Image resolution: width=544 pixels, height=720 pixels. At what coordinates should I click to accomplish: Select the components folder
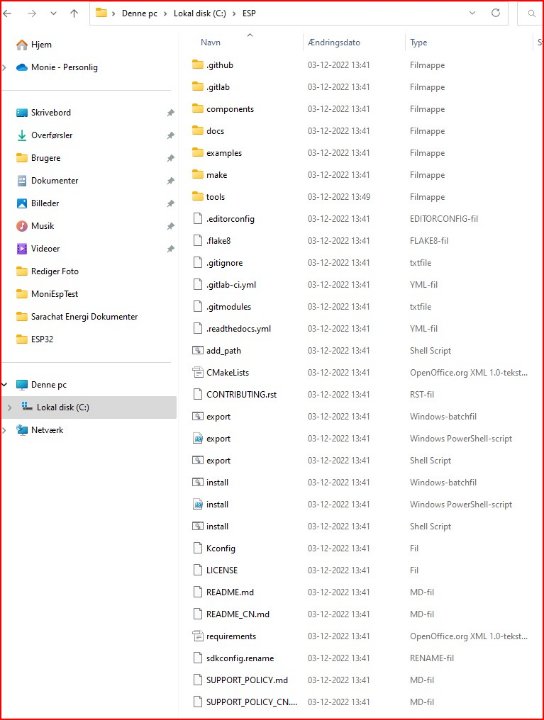click(230, 109)
